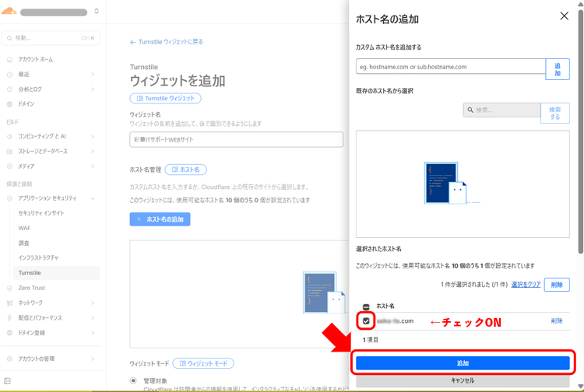
Task: Open the ホスト名 documentation pill
Action: point(185,170)
